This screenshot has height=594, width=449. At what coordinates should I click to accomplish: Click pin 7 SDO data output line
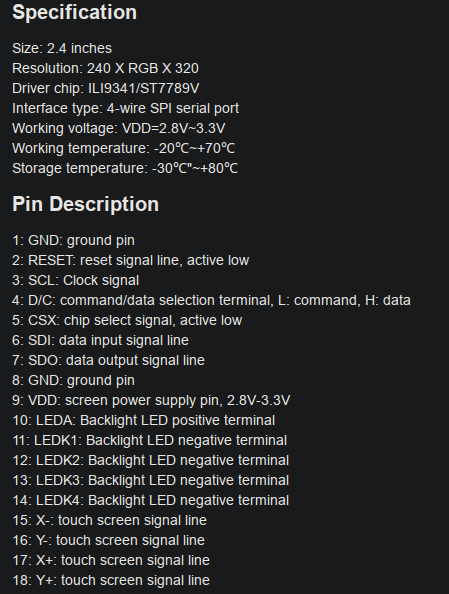pos(108,361)
